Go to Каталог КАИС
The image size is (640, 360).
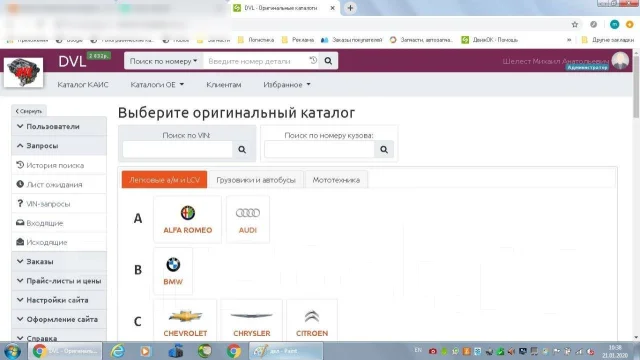(83, 84)
